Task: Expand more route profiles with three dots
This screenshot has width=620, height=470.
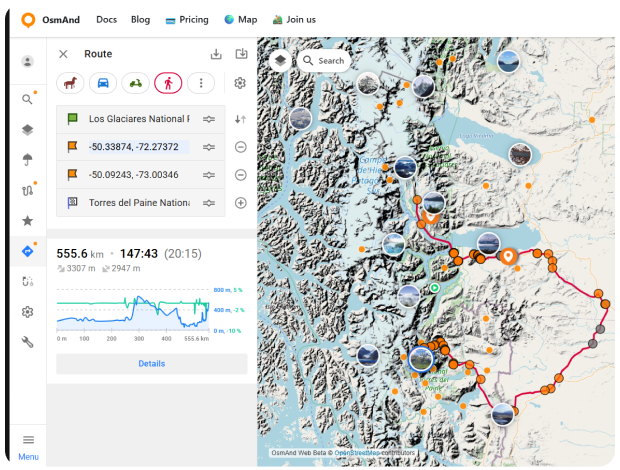Action: click(x=201, y=84)
